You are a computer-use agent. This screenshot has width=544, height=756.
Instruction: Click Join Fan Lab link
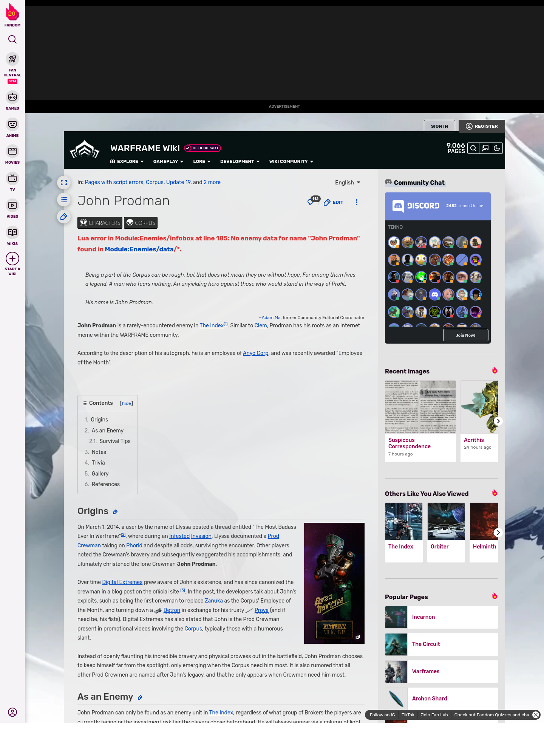coord(434,715)
